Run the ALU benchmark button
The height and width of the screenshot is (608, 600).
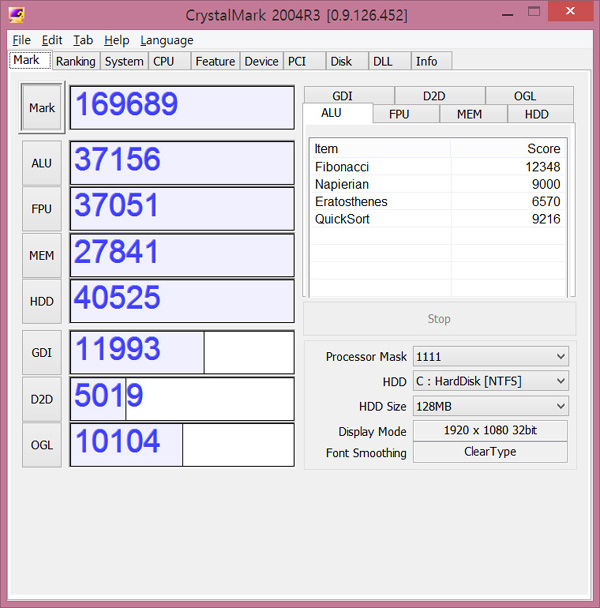point(42,163)
